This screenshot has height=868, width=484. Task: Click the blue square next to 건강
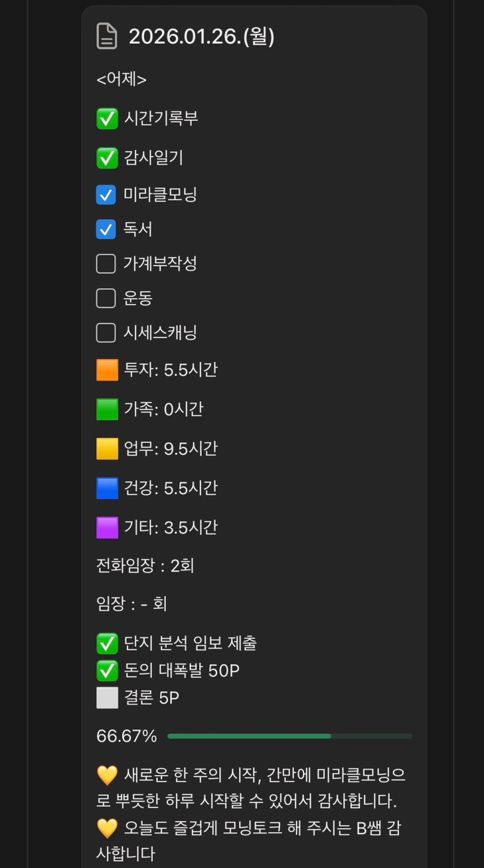pos(107,488)
